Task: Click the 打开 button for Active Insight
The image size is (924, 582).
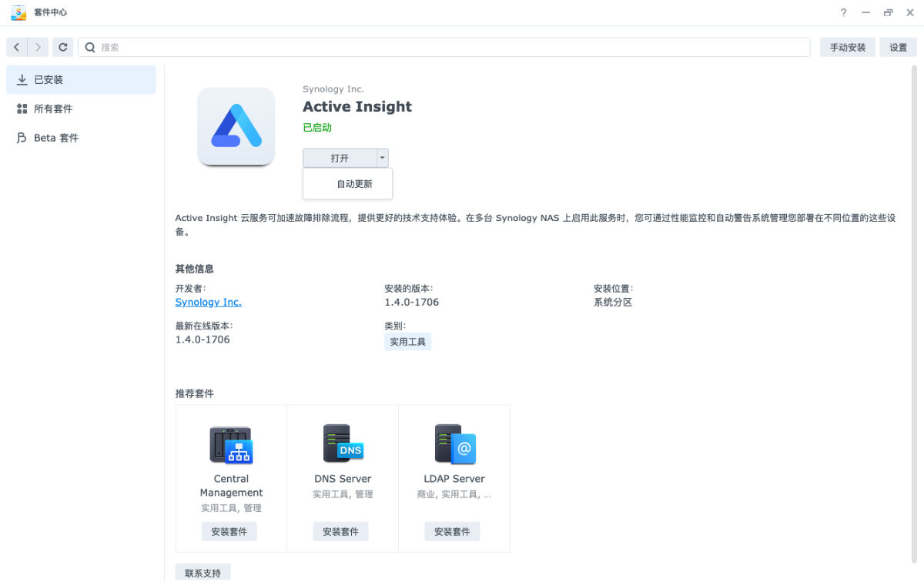Action: tap(340, 157)
